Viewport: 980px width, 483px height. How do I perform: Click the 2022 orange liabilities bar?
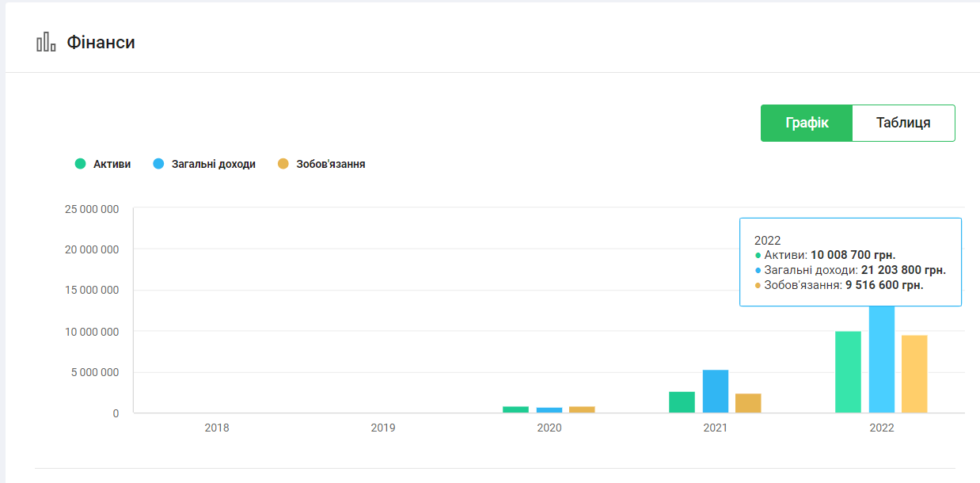pyautogui.click(x=914, y=374)
